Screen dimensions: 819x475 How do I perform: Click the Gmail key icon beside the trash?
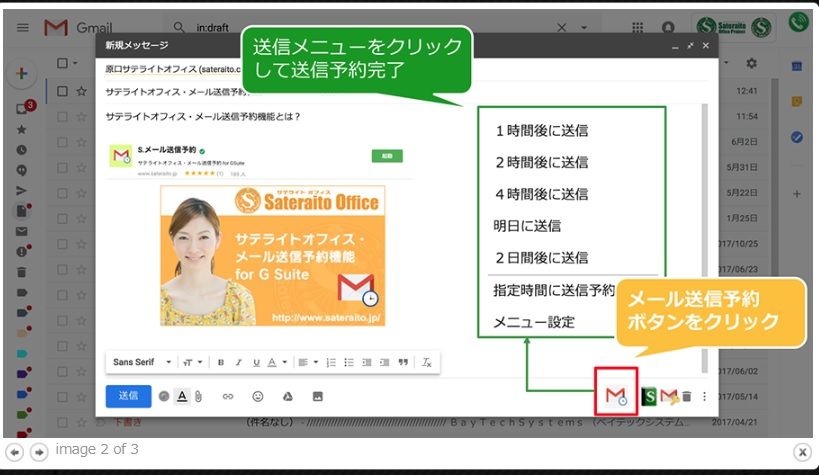click(669, 396)
